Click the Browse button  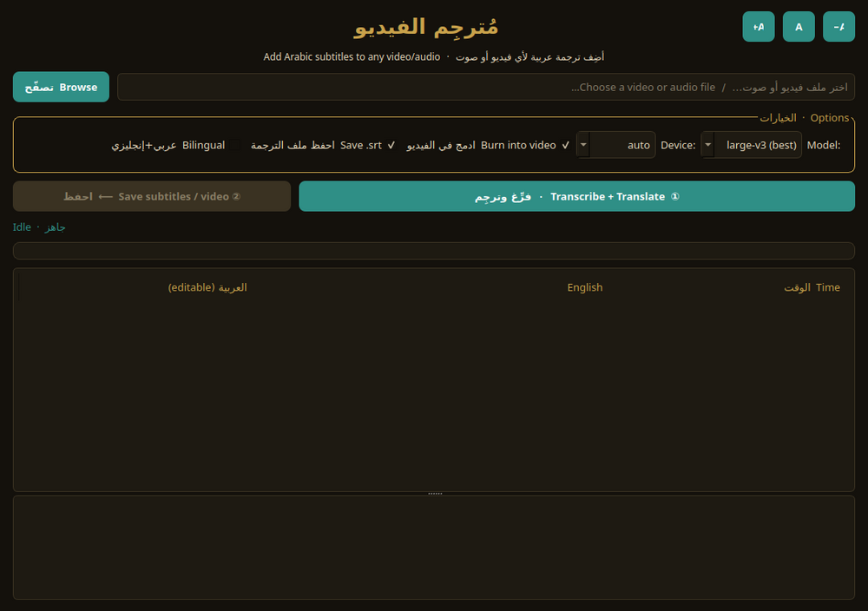[x=61, y=87]
